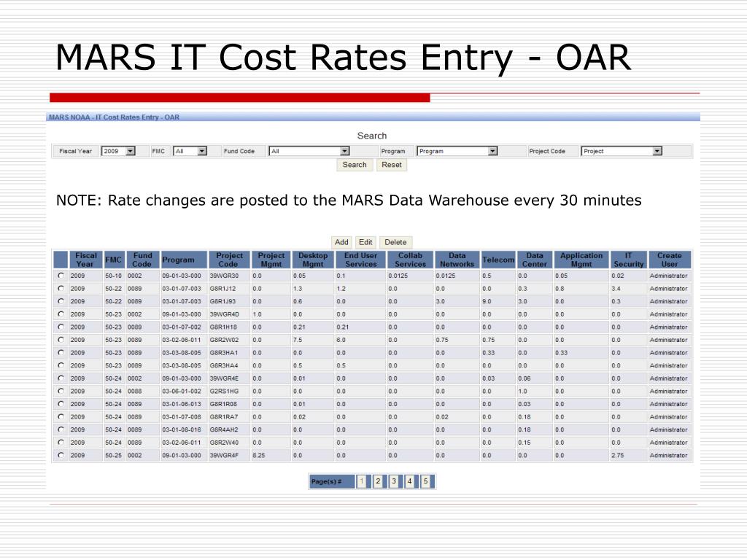Open the FMC dropdown
747x560 pixels.
click(x=190, y=151)
